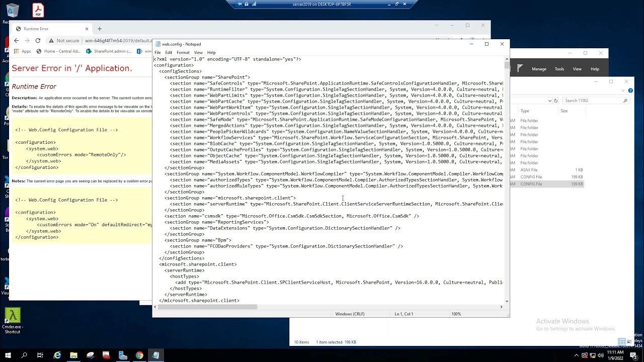Open Task View from taskbar
644x362 pixels.
pyautogui.click(x=40, y=355)
